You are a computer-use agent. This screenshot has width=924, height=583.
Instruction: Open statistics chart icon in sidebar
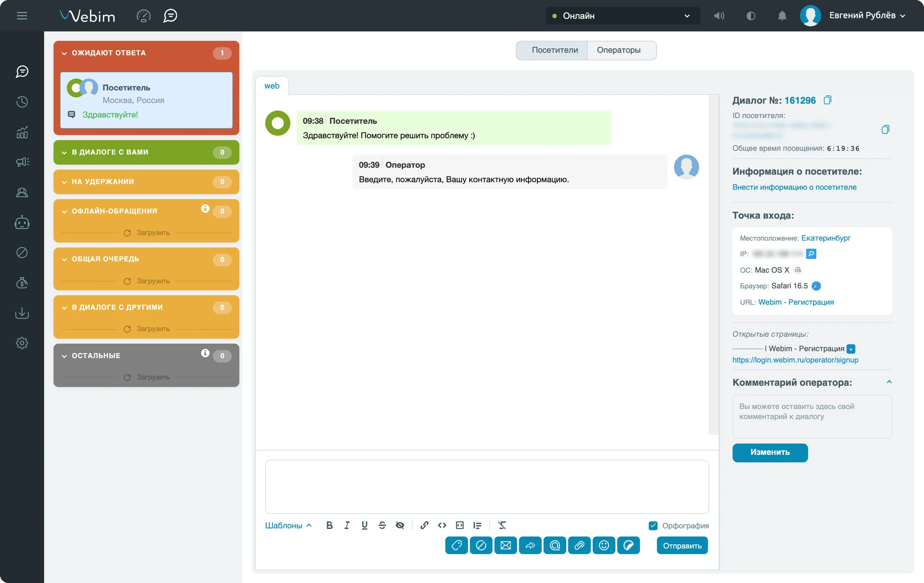click(x=22, y=132)
